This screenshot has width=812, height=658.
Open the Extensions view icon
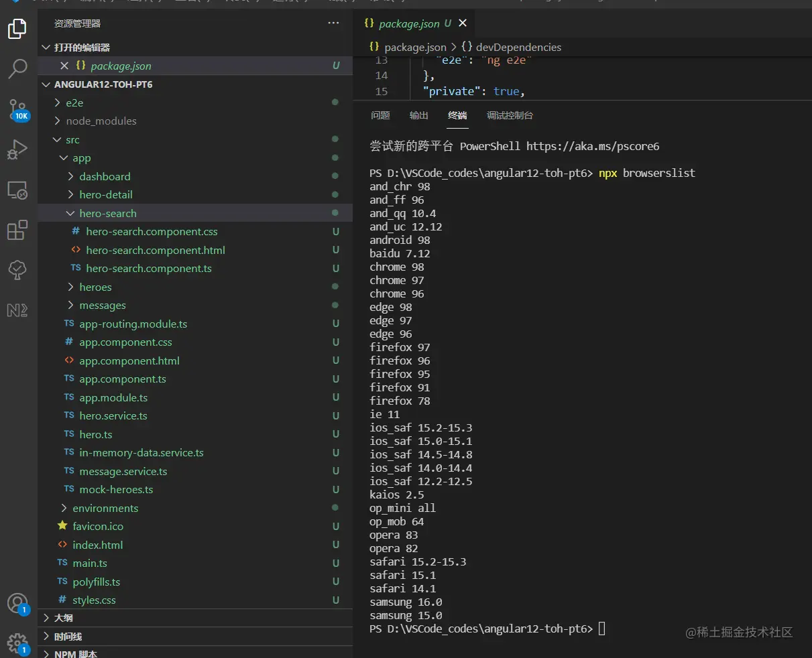[17, 230]
